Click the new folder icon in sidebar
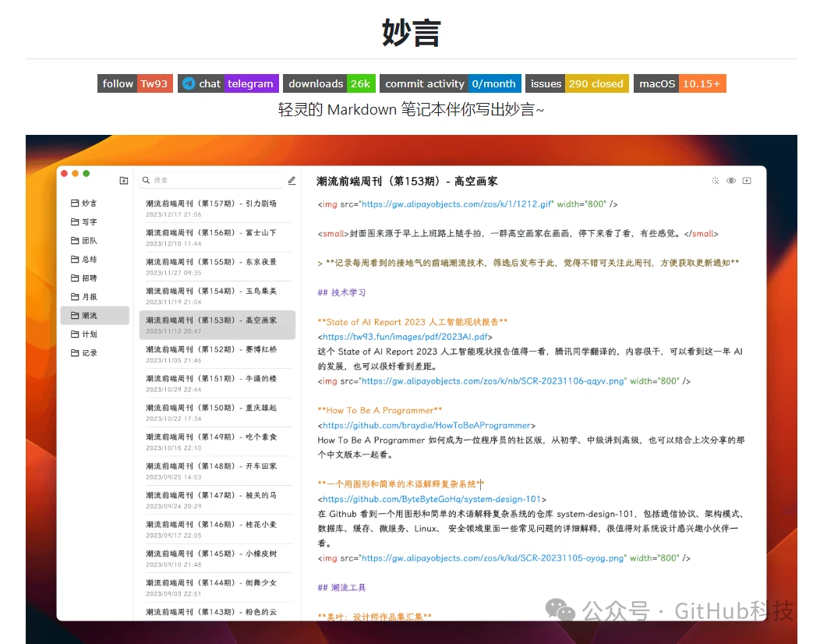This screenshot has height=644, width=820. (123, 181)
